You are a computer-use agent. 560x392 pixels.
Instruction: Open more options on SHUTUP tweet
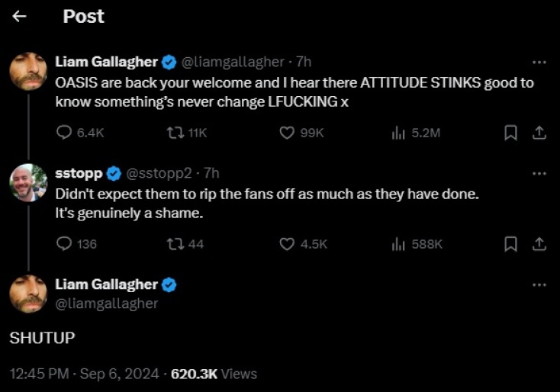click(x=539, y=284)
